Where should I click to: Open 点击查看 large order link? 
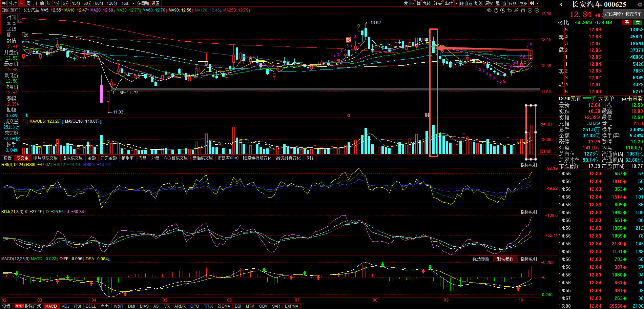point(632,99)
